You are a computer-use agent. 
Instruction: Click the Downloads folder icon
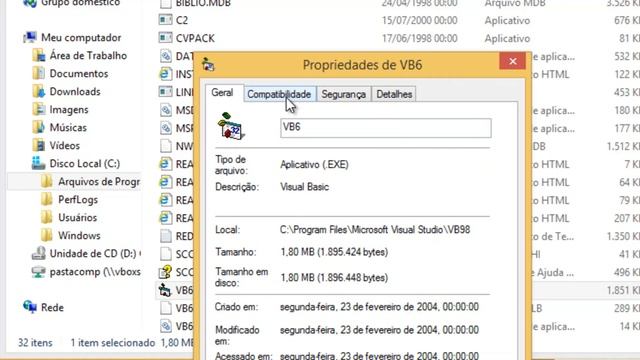[39, 91]
